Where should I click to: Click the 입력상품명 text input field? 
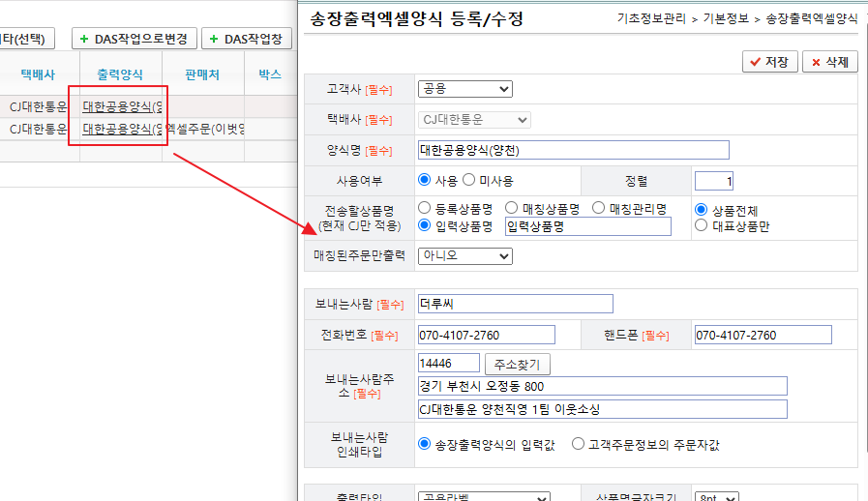[x=588, y=226]
